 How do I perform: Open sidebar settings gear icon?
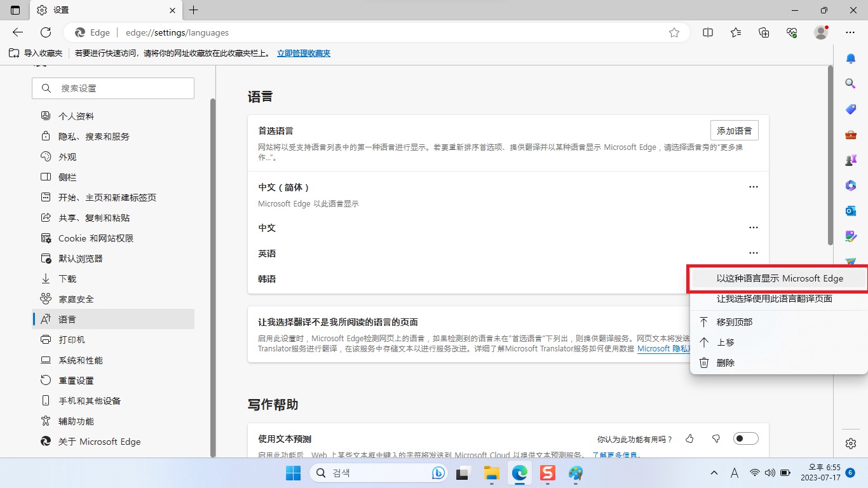(851, 444)
